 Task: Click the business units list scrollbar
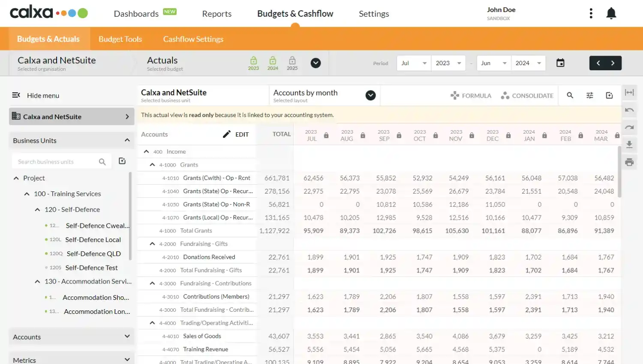(130, 216)
